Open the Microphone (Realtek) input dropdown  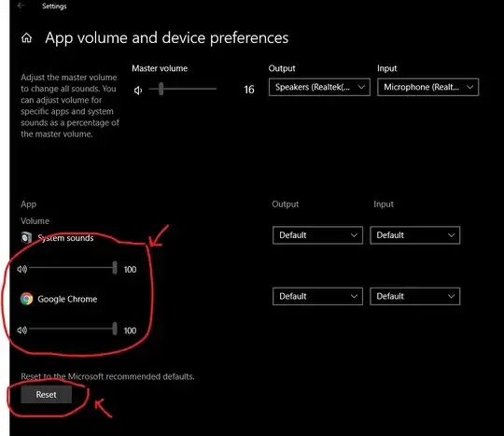tap(427, 87)
